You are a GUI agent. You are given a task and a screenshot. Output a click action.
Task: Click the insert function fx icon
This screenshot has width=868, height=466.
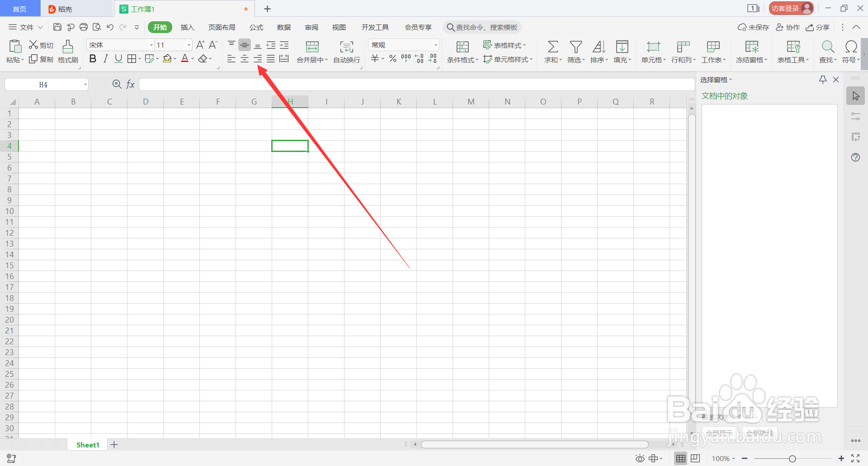[131, 84]
